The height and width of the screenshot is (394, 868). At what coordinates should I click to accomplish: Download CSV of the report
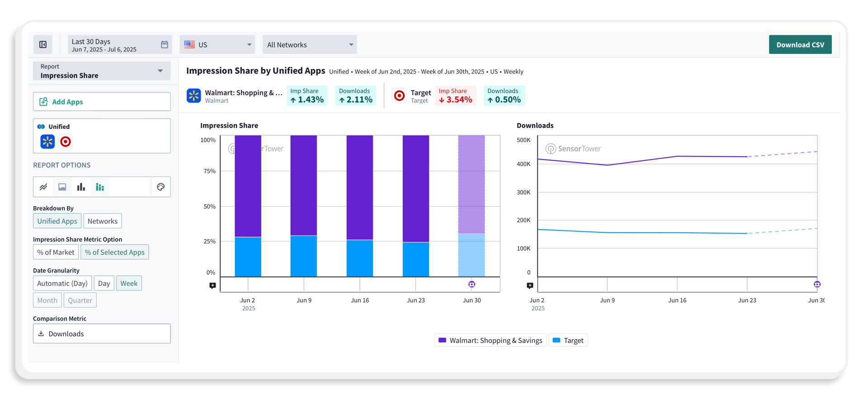800,44
